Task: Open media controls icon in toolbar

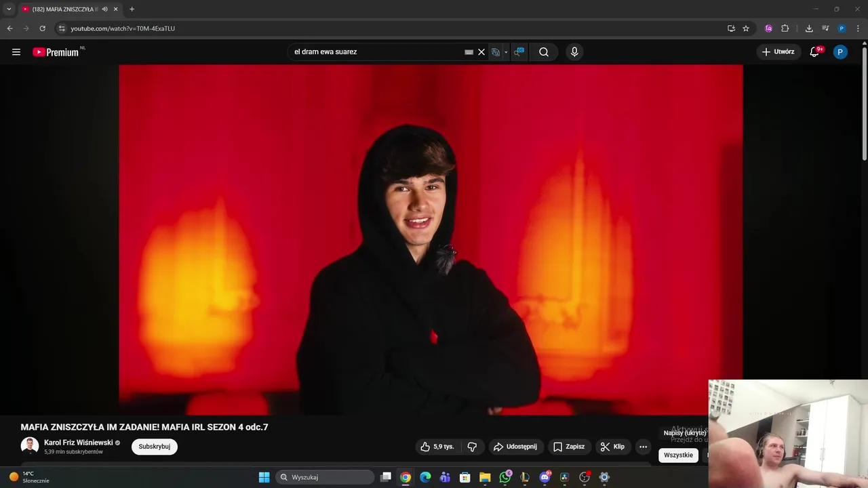Action: 825,28
